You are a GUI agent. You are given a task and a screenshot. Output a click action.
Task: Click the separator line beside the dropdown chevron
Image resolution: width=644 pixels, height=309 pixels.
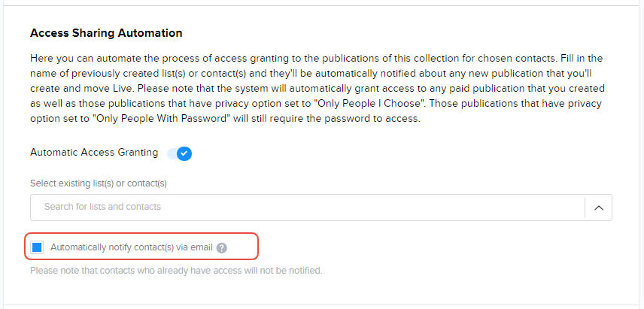[585, 208]
